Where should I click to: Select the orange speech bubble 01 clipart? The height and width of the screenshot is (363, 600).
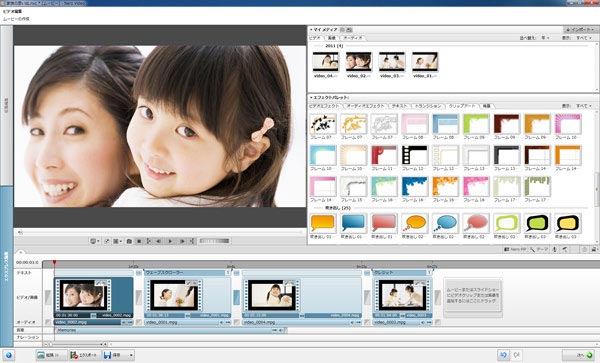tap(323, 223)
